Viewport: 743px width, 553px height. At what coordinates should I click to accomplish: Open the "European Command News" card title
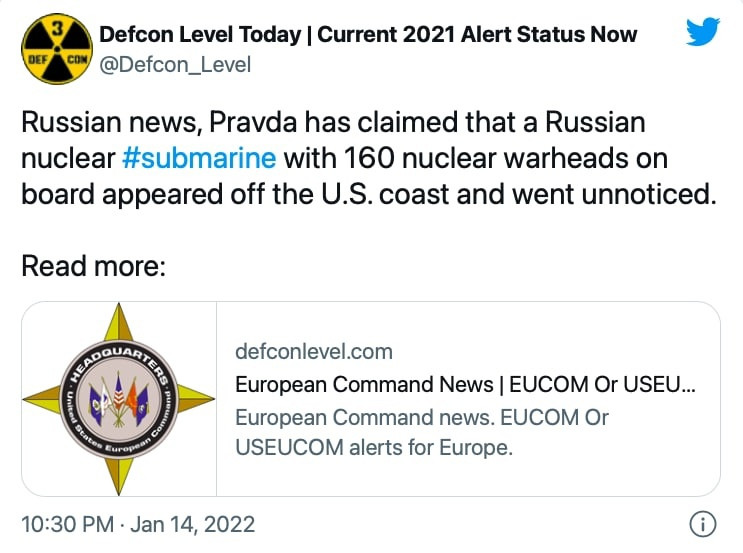pos(364,384)
